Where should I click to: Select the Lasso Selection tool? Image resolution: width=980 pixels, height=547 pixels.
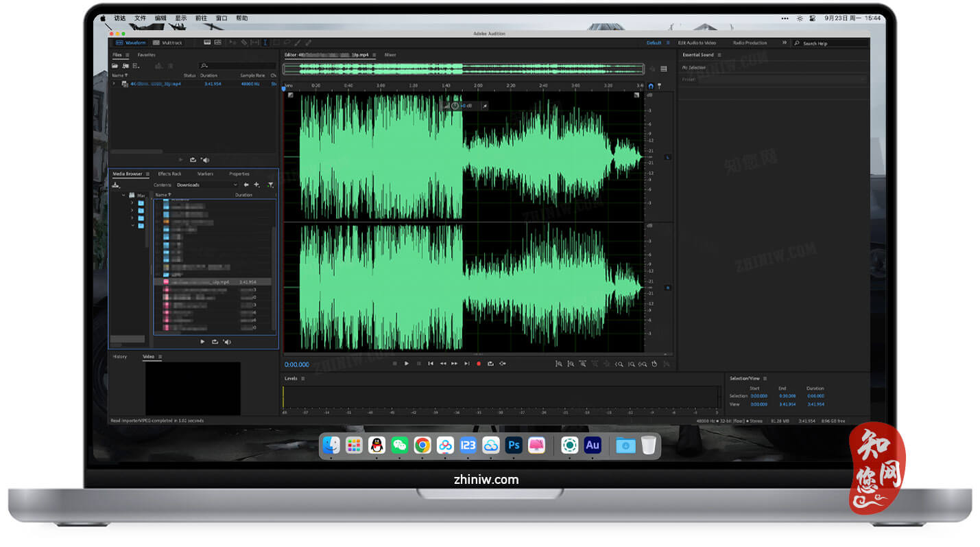(287, 43)
